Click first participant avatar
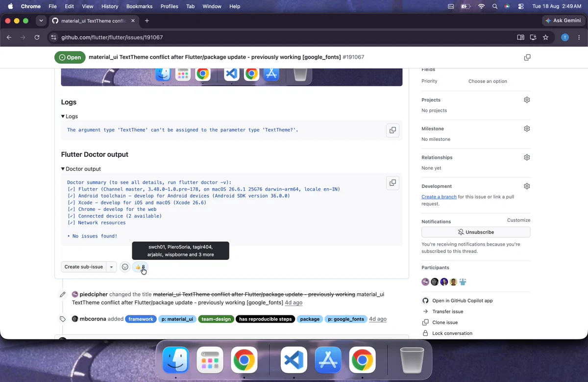The image size is (588, 382). tap(425, 281)
